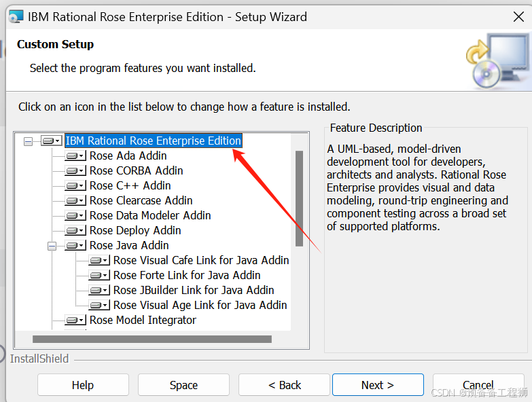Viewport: 532px width, 402px height.
Task: Check disk Space requirements button
Action: (183, 385)
